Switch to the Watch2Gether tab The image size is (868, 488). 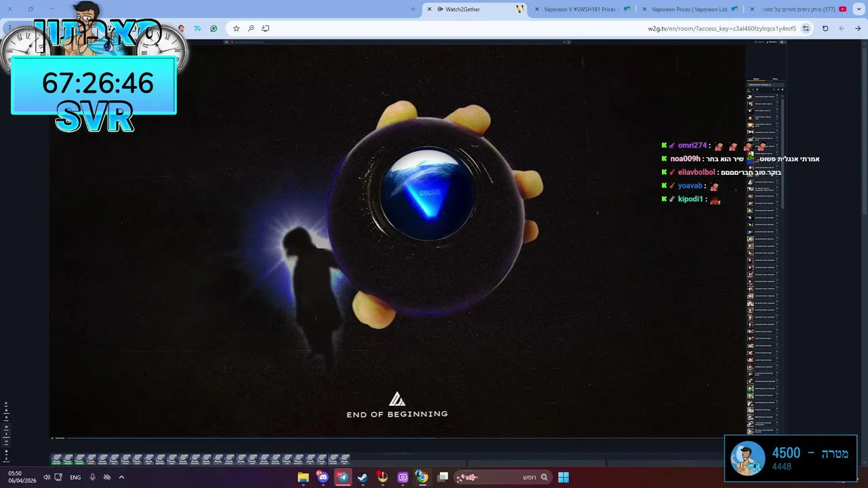click(x=475, y=9)
